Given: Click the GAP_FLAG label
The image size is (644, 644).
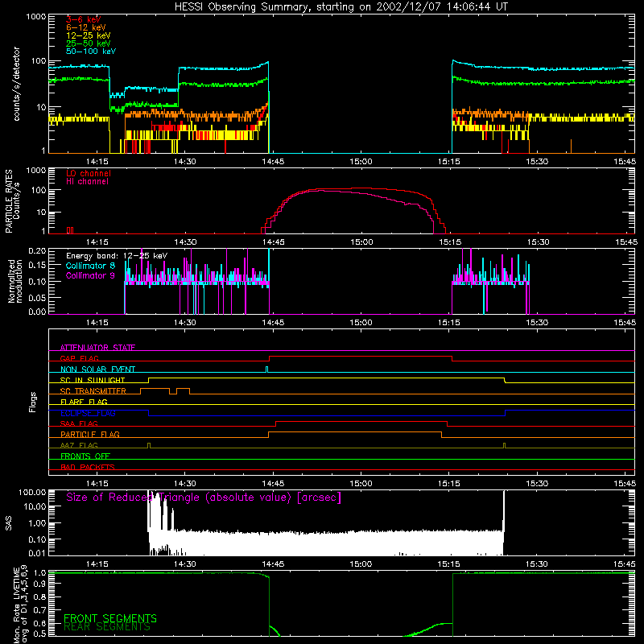Looking at the screenshot, I should [x=79, y=358].
